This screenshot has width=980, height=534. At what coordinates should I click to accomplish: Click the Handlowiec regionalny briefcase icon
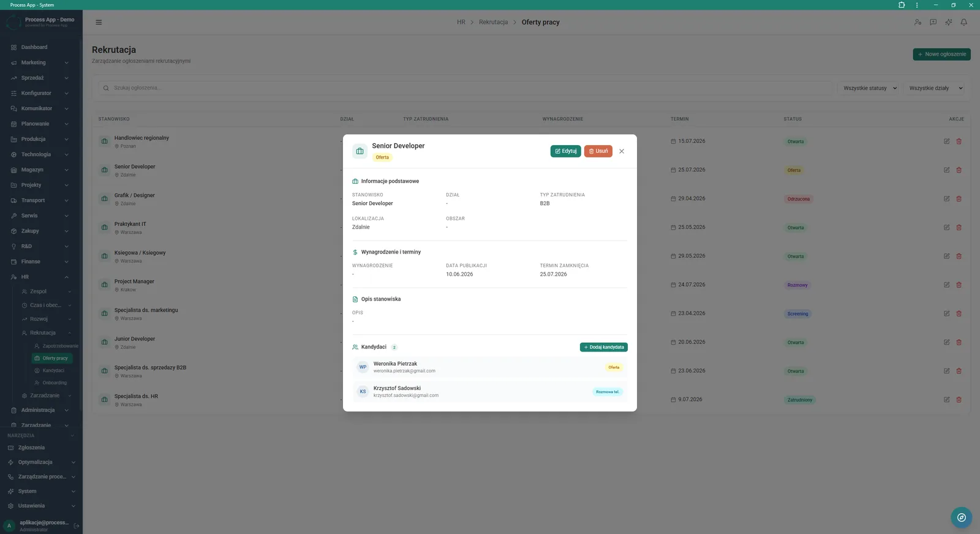point(104,141)
